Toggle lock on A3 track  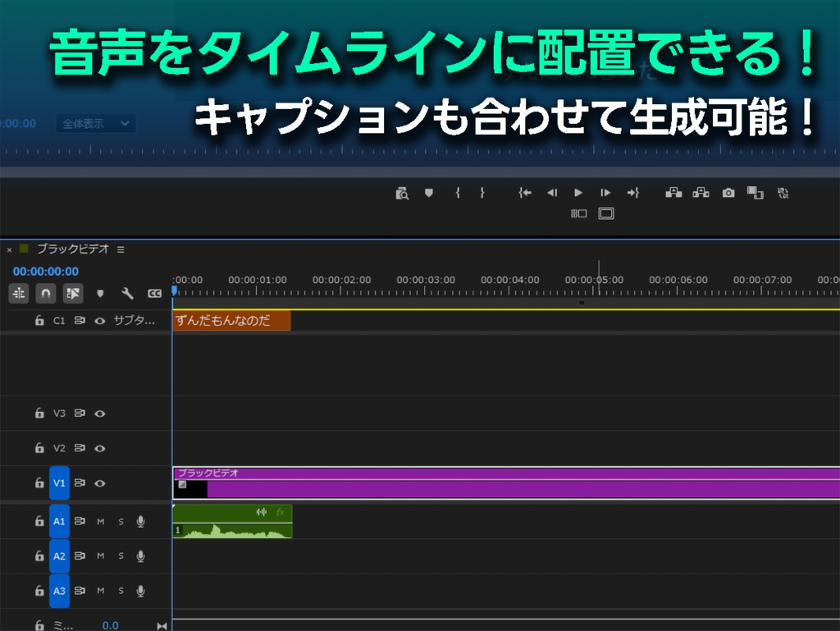39,591
